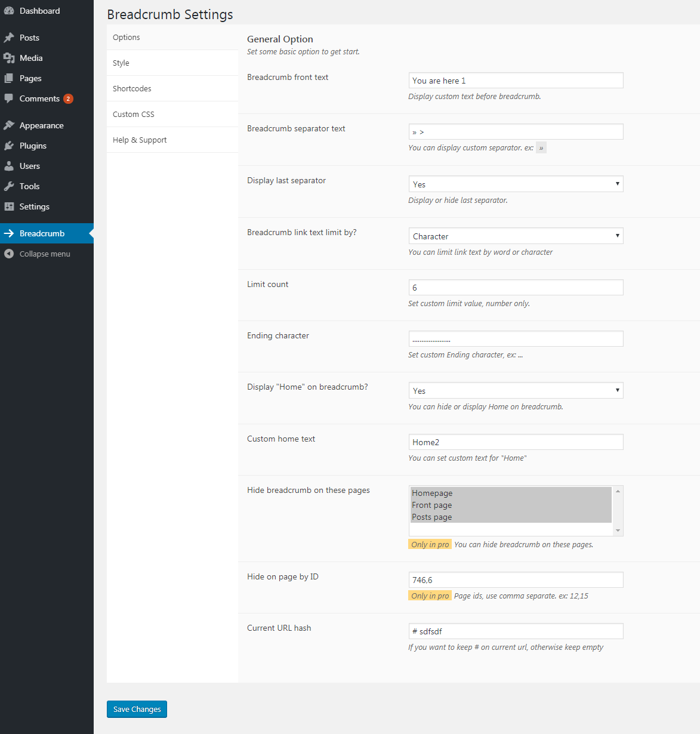Open Comments with the notification bubble
Viewport: 700px width, 734px height.
[x=10, y=98]
